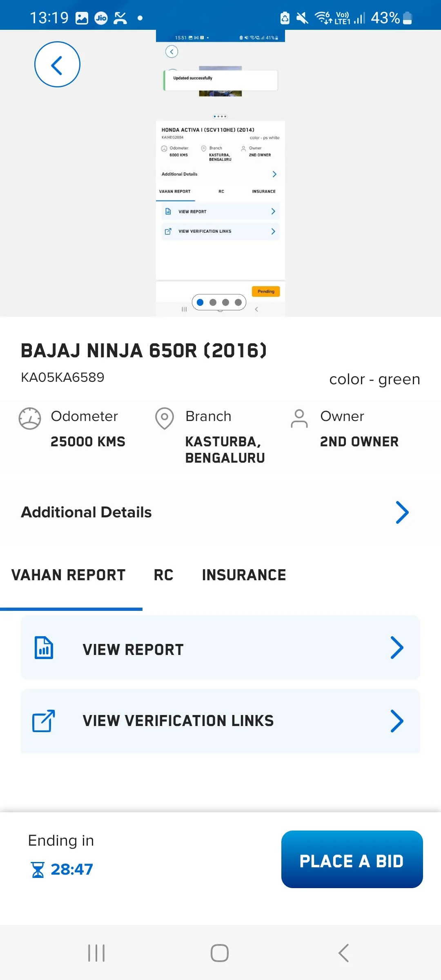Click the PLACE A BID button
441x980 pixels.
pos(352,859)
